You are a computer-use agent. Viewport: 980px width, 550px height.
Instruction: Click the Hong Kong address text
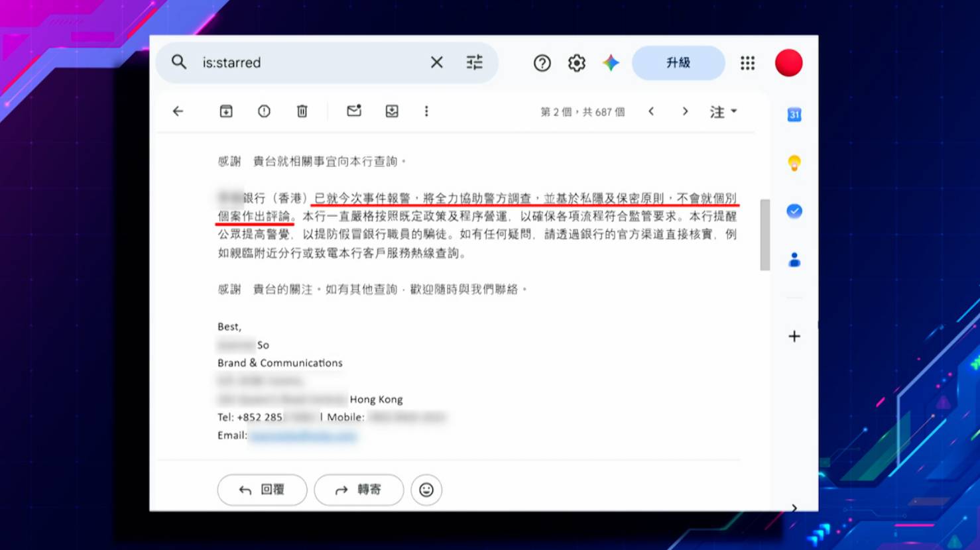(x=376, y=400)
